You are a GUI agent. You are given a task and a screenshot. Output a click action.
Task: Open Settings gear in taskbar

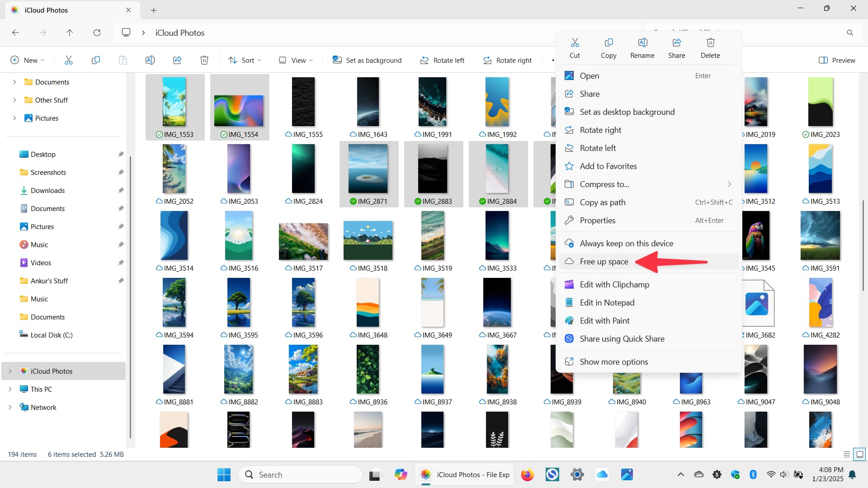tap(577, 475)
